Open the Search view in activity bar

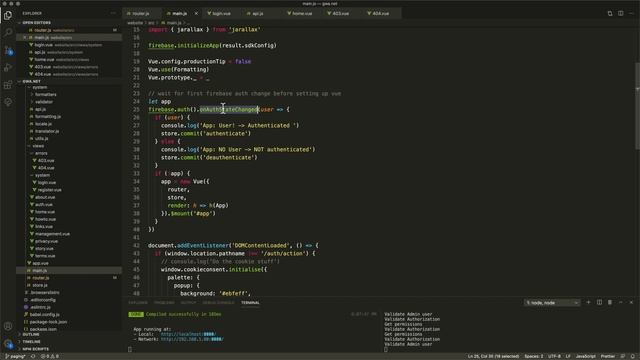tap(8, 33)
